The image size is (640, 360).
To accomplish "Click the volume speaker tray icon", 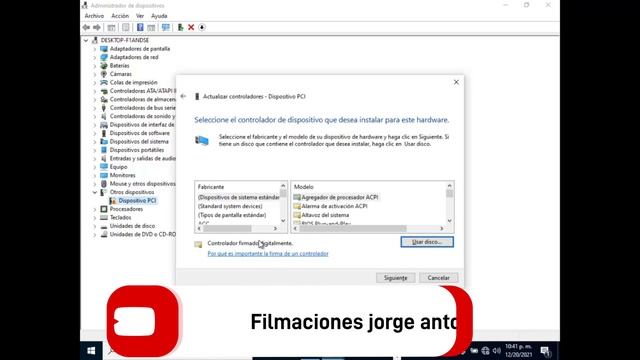I will [496, 351].
